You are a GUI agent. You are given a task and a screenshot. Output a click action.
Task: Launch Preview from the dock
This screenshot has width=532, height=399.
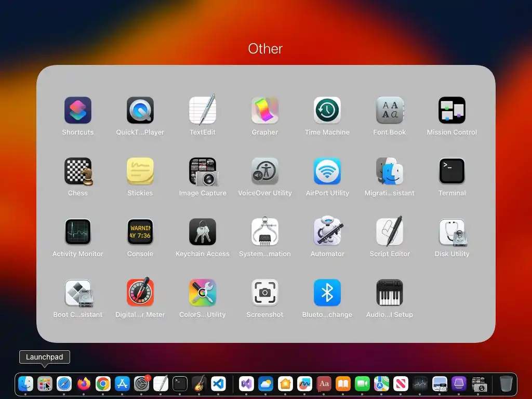pos(440,384)
